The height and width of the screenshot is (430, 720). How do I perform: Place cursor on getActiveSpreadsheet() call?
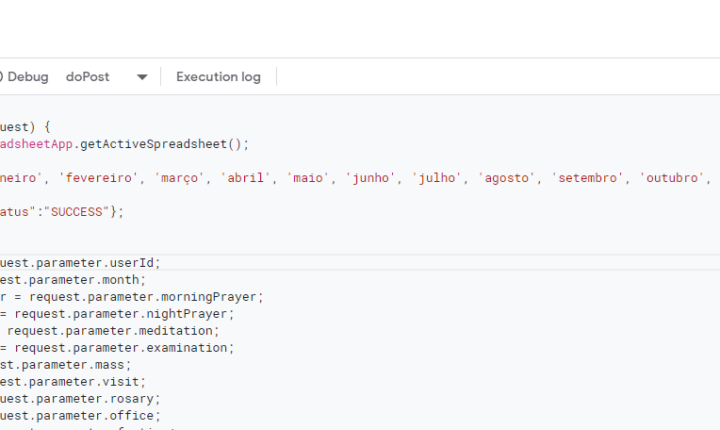[164, 144]
